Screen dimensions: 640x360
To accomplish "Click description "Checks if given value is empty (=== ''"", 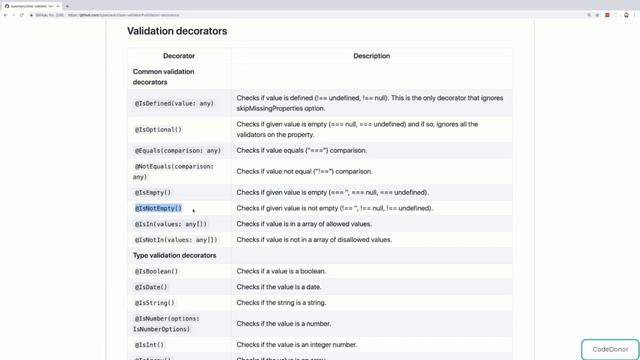I will [333, 193].
